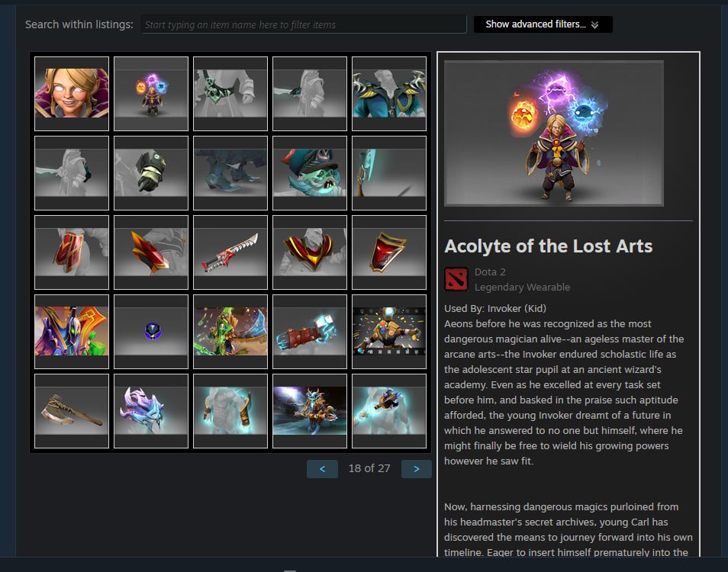Select the red and gold shoulder armor item
Image resolution: width=728 pixels, height=572 pixels.
(x=310, y=252)
